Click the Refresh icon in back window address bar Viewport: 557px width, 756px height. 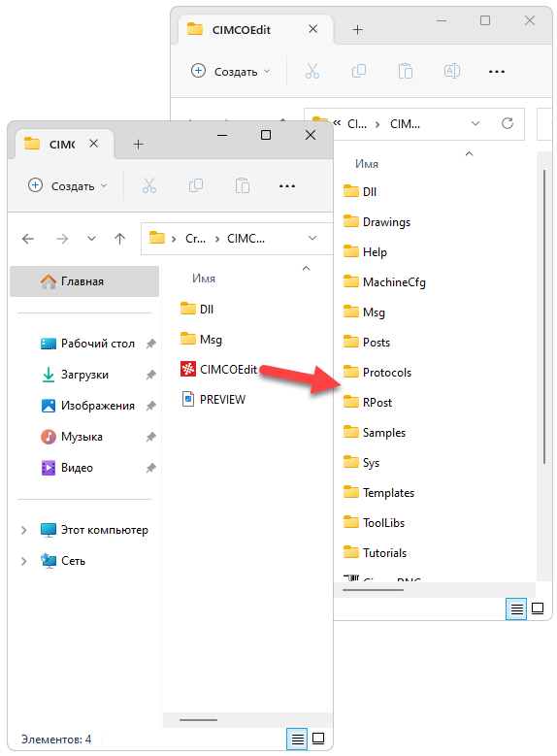(508, 123)
